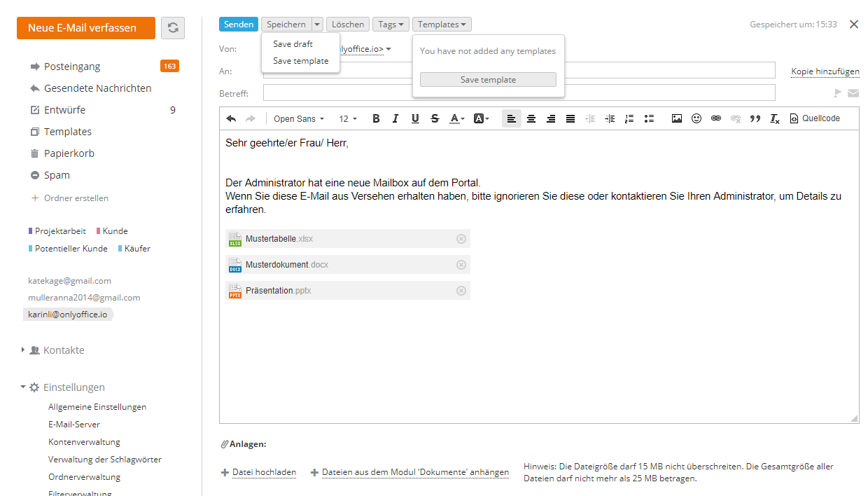The image size is (868, 496).
Task: Open the text color picker
Action: pos(456,119)
